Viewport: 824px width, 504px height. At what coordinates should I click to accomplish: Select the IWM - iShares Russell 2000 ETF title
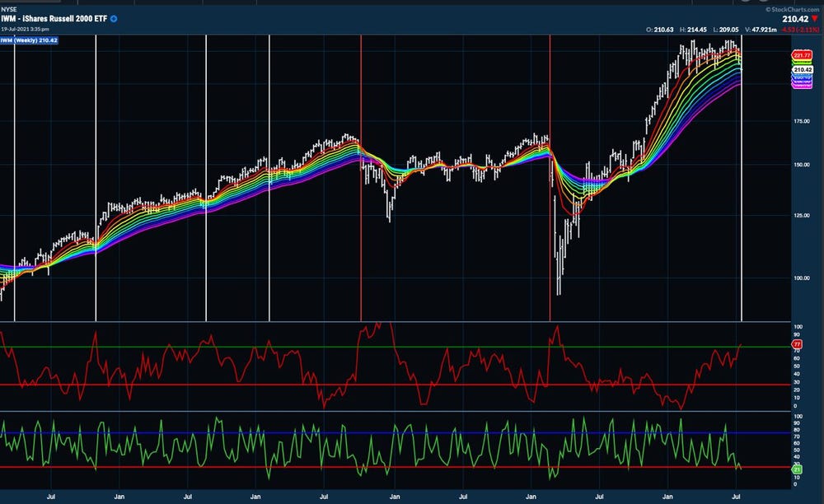click(54, 18)
